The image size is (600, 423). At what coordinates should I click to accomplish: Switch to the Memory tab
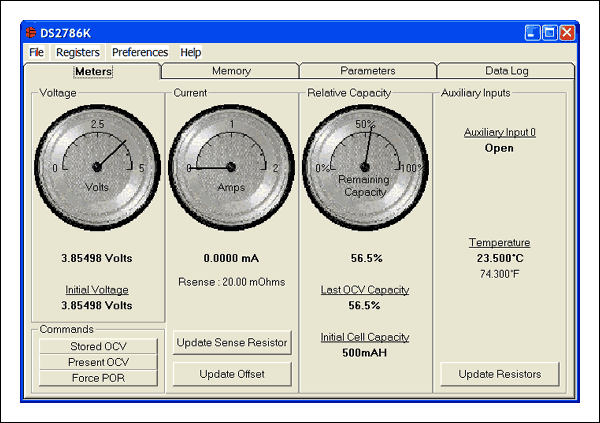coord(231,71)
